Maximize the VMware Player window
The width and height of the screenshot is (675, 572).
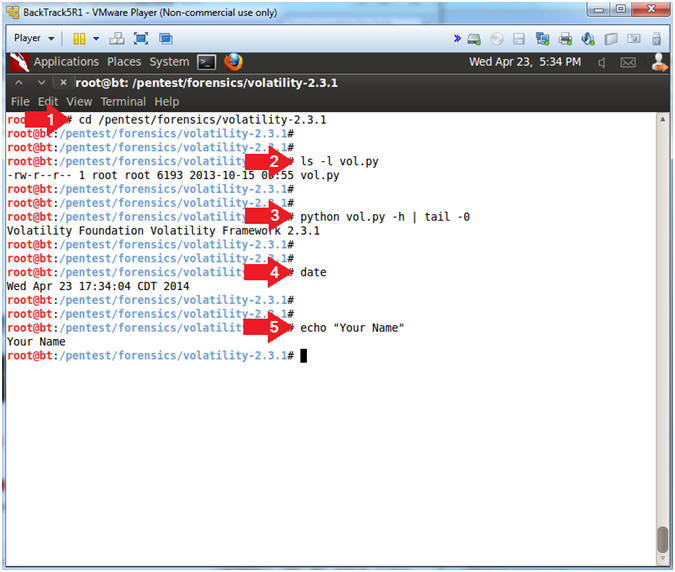click(621, 9)
